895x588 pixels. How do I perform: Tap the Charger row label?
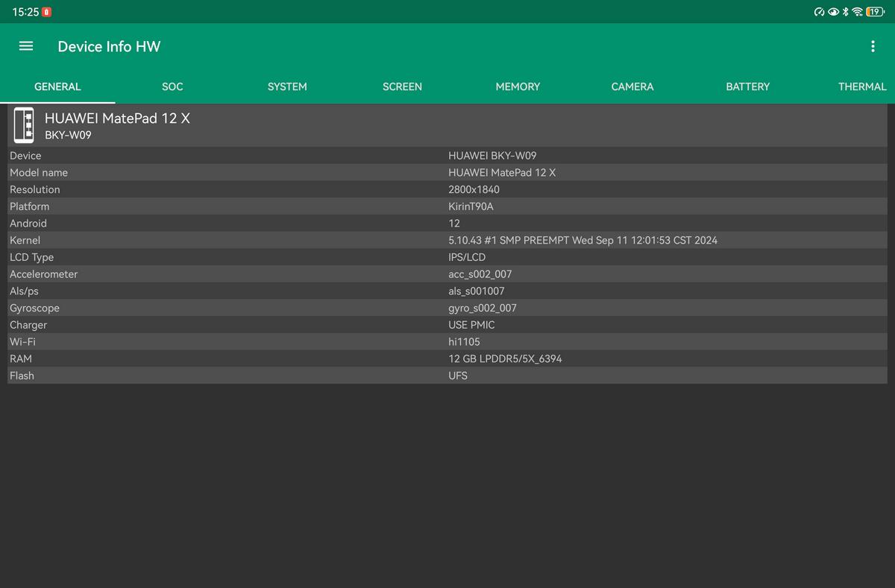pyautogui.click(x=28, y=325)
